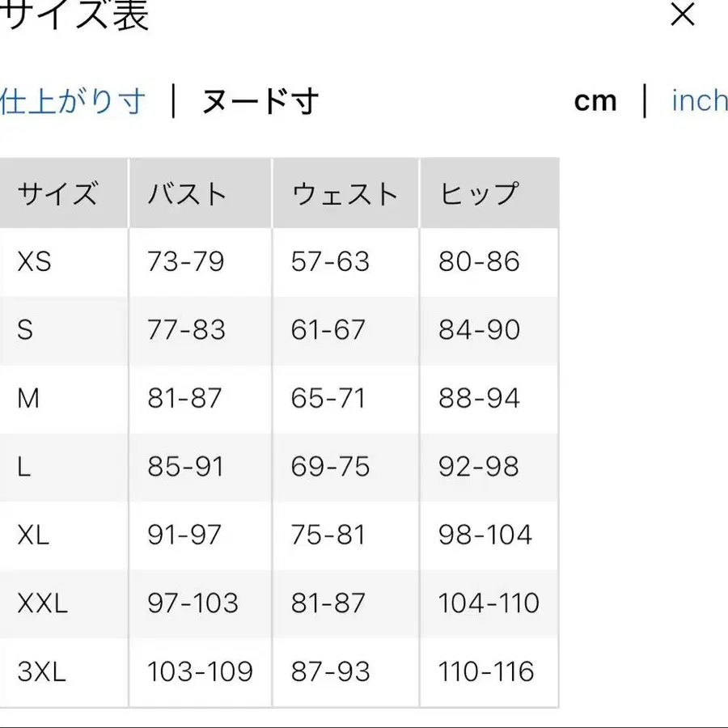
Task: Select the ヌード寸 tab
Action: tap(260, 100)
